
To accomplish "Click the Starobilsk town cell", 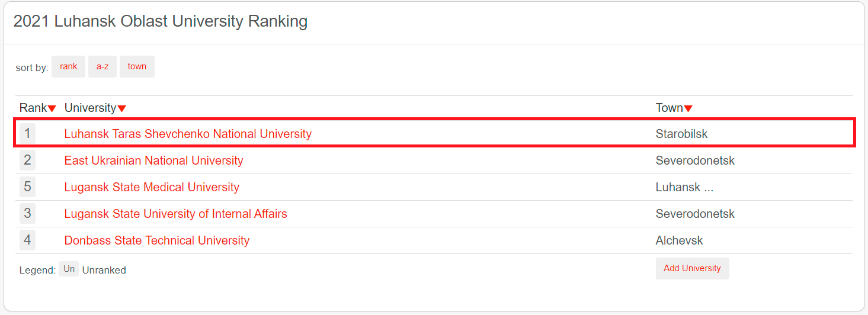I will click(681, 134).
